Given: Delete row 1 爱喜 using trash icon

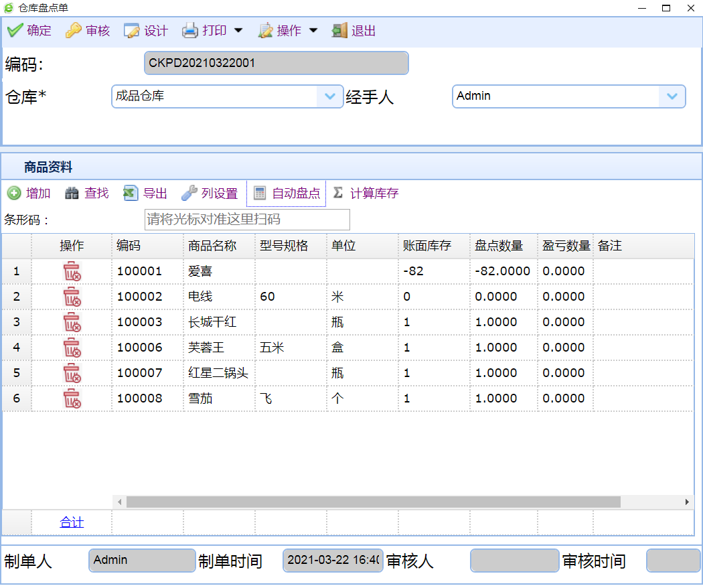Looking at the screenshot, I should pyautogui.click(x=72, y=271).
